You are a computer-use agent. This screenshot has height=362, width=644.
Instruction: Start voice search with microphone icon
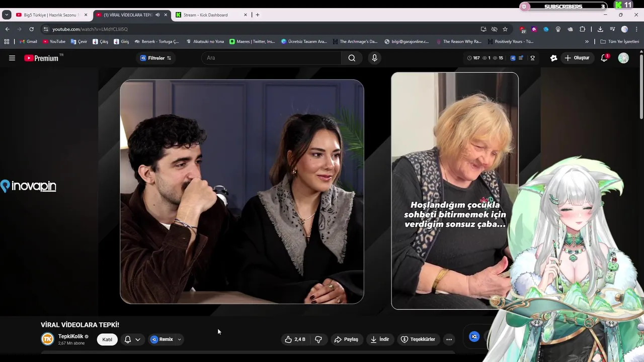[x=374, y=58]
